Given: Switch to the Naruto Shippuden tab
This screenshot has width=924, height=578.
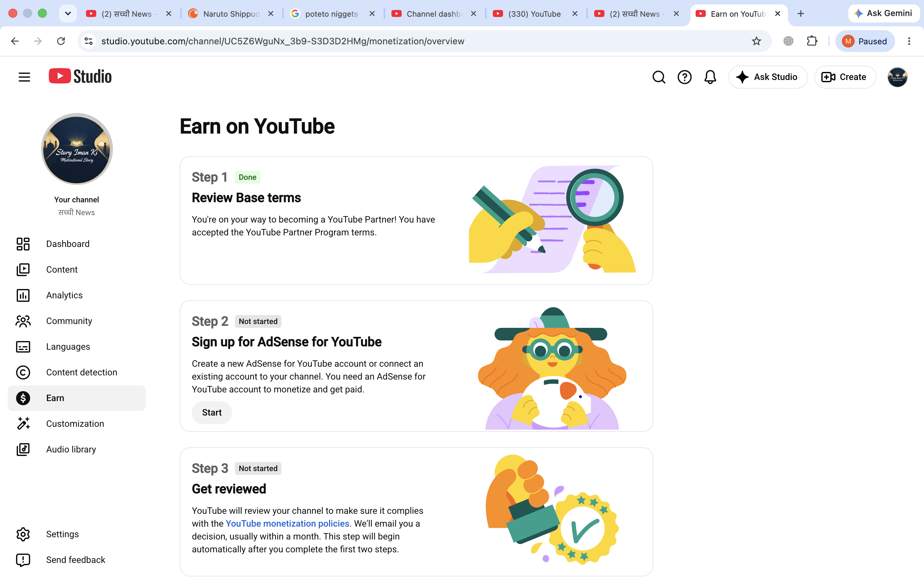Looking at the screenshot, I should [x=231, y=14].
